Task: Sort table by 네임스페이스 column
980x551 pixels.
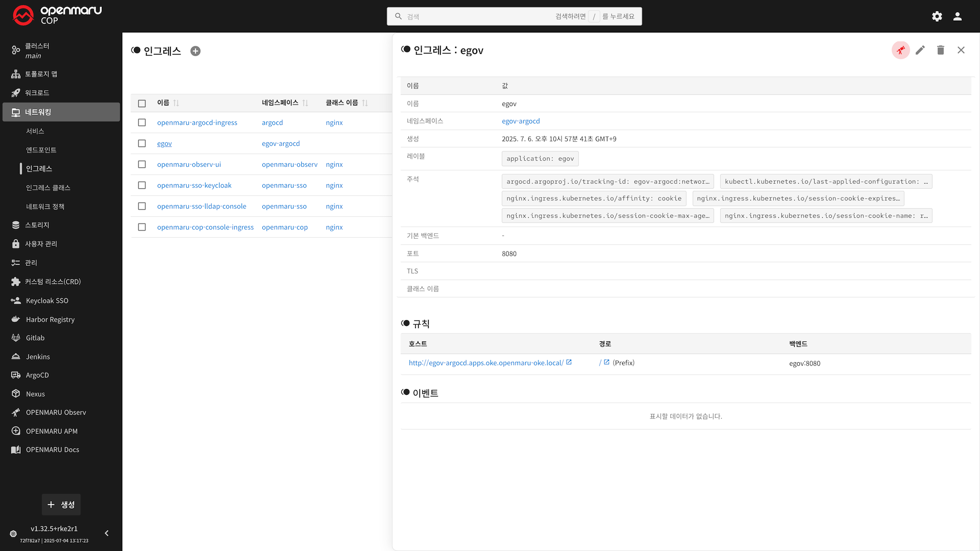Action: coord(305,103)
